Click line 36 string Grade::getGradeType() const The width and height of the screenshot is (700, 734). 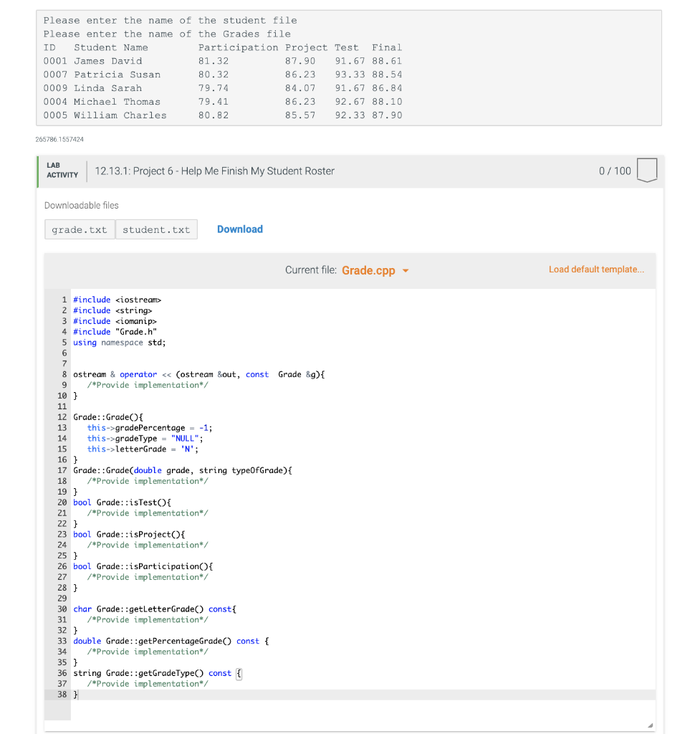click(x=157, y=672)
